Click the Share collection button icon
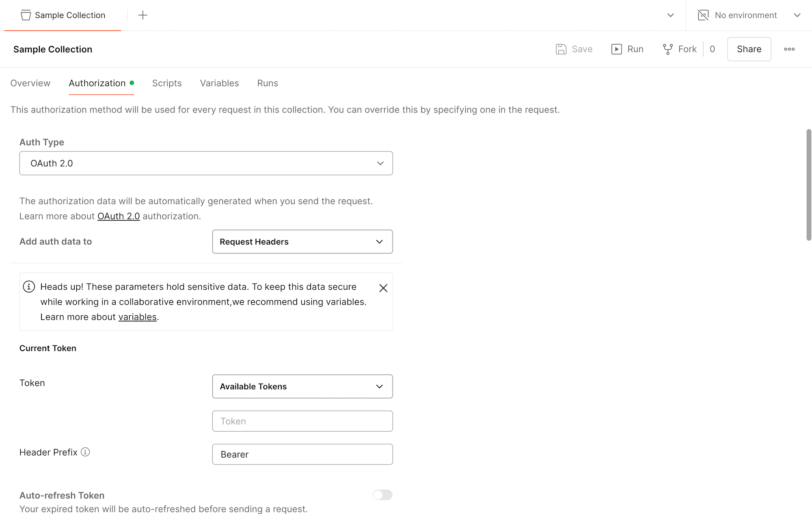 pos(749,49)
